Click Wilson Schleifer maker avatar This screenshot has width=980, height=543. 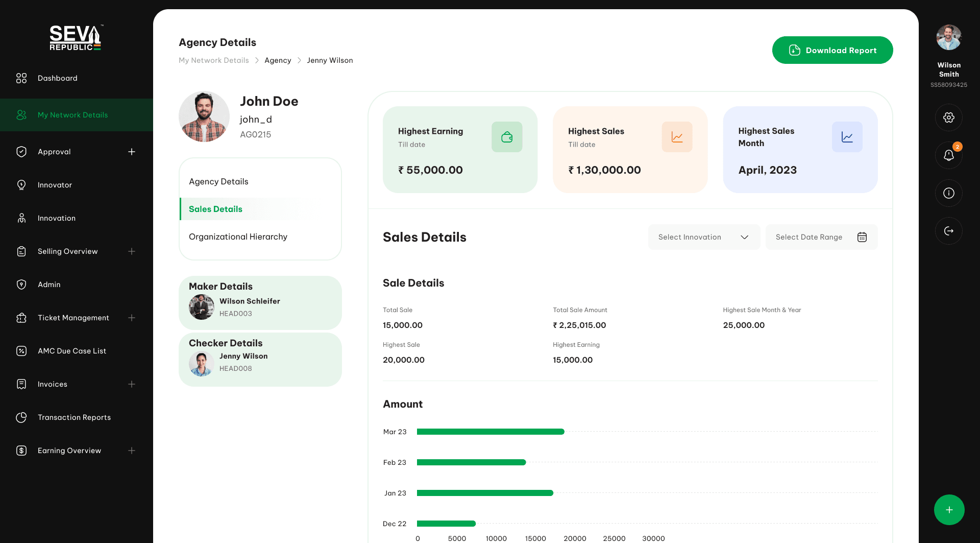point(202,307)
